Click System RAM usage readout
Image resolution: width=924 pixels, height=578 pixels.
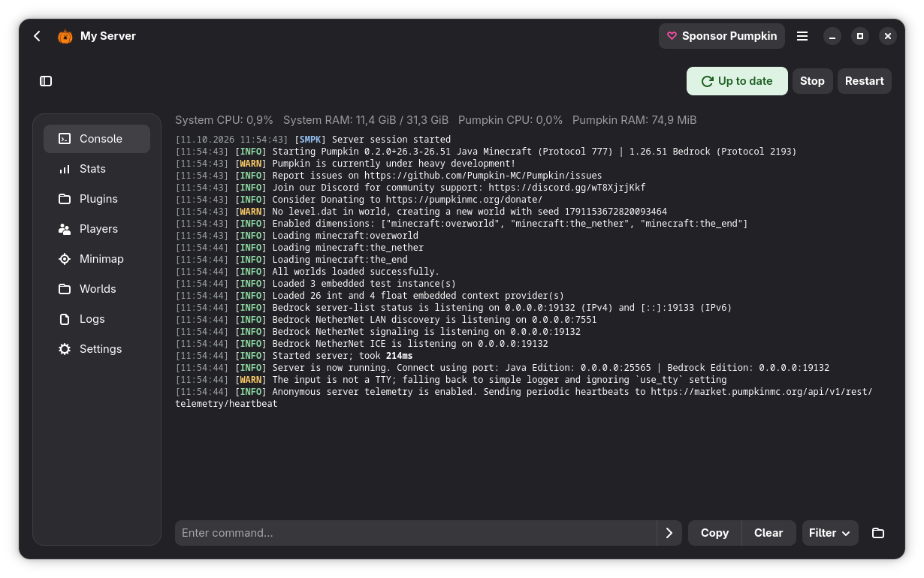[366, 120]
